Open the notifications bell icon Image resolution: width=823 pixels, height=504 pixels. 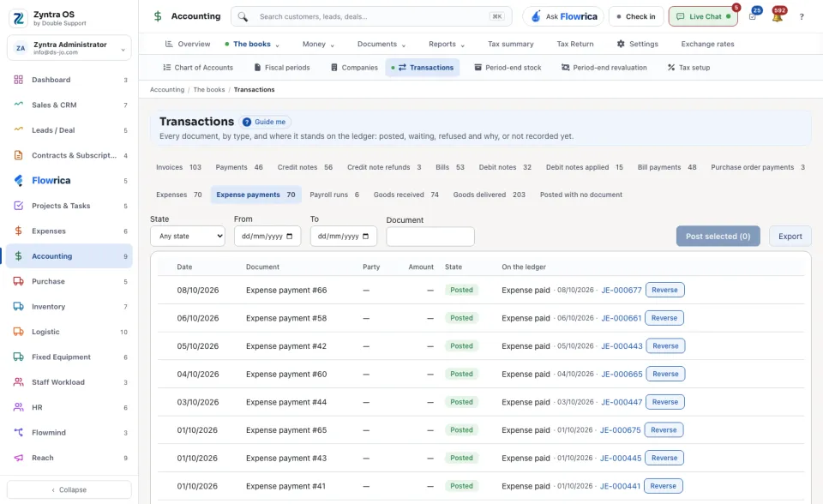tap(778, 16)
